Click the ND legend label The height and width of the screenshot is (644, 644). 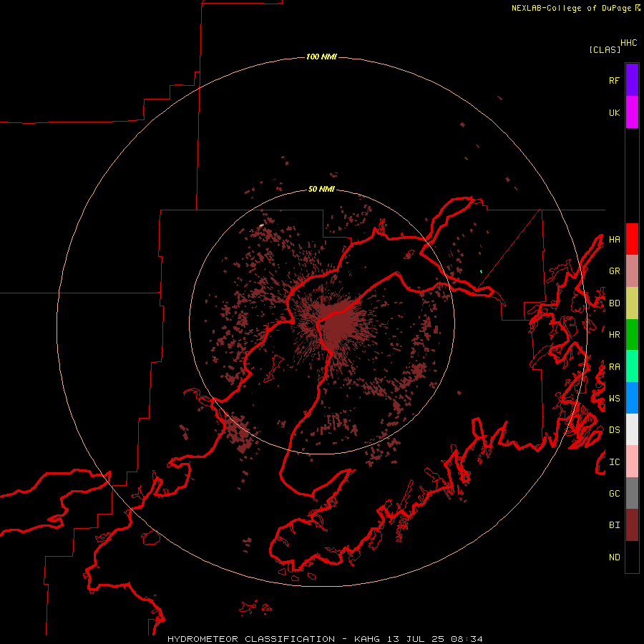[x=614, y=557]
